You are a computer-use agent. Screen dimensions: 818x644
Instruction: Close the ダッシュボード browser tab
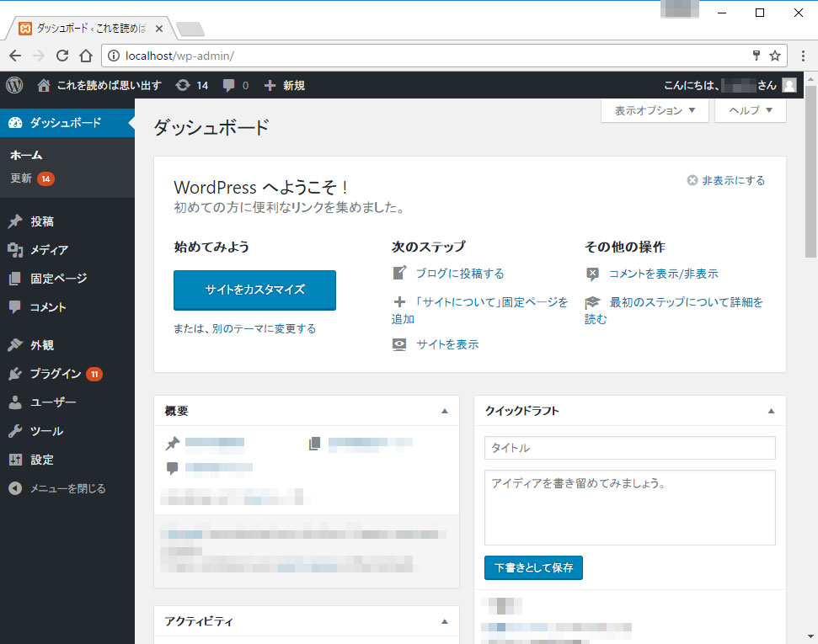159,29
